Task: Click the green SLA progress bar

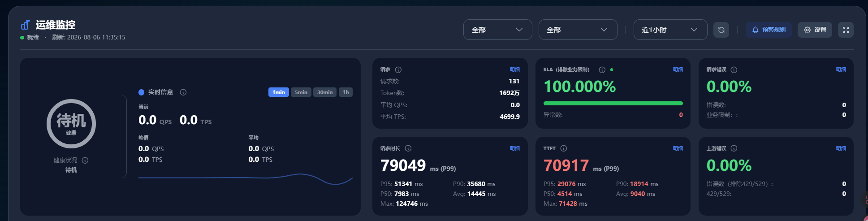Action: tap(613, 104)
